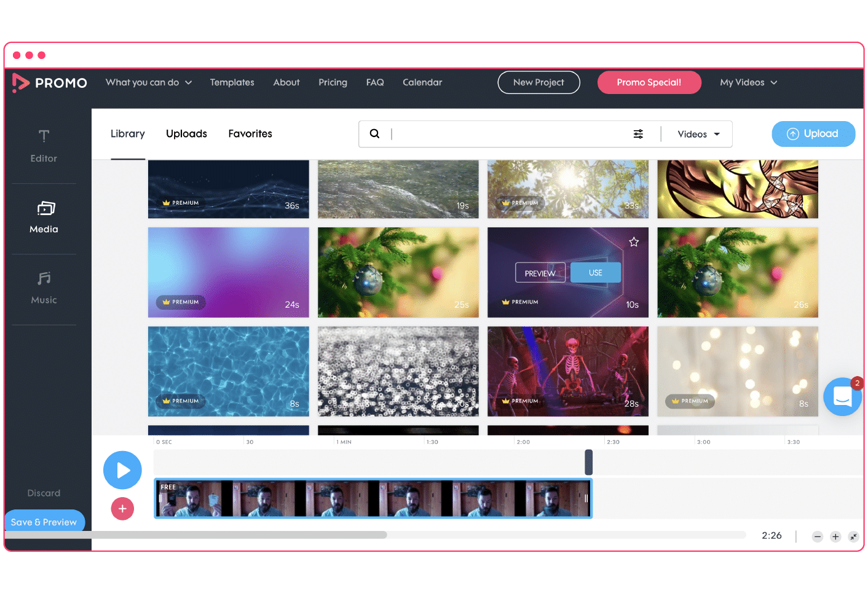Open the Media panel

pos(43,218)
